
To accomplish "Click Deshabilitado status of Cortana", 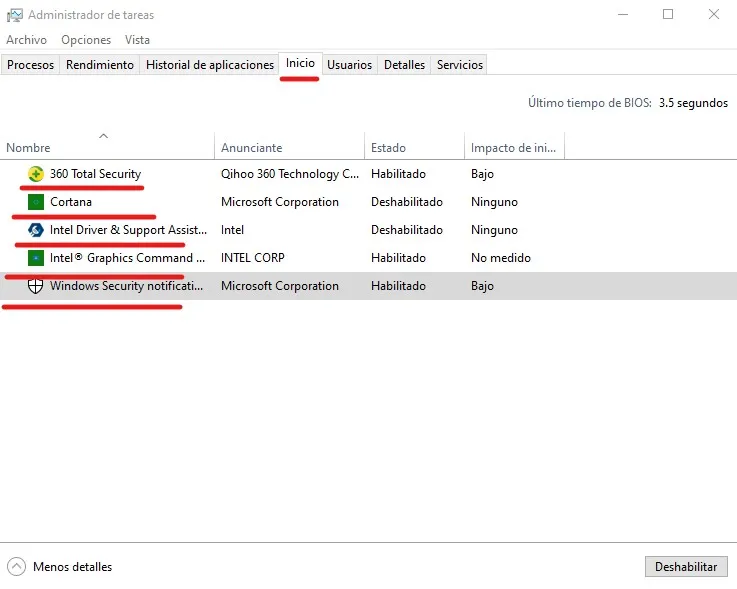I will coord(407,202).
